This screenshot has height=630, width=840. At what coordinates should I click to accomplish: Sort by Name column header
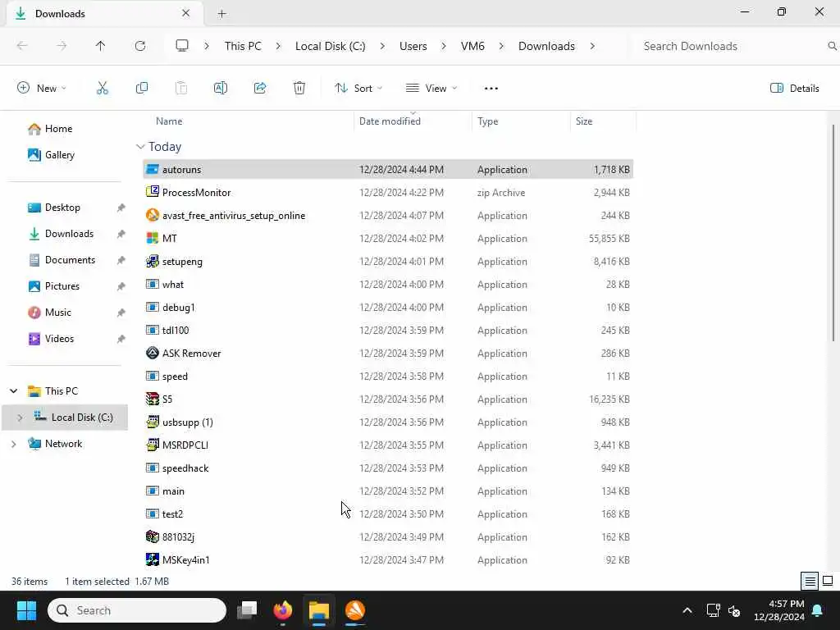[x=169, y=121]
